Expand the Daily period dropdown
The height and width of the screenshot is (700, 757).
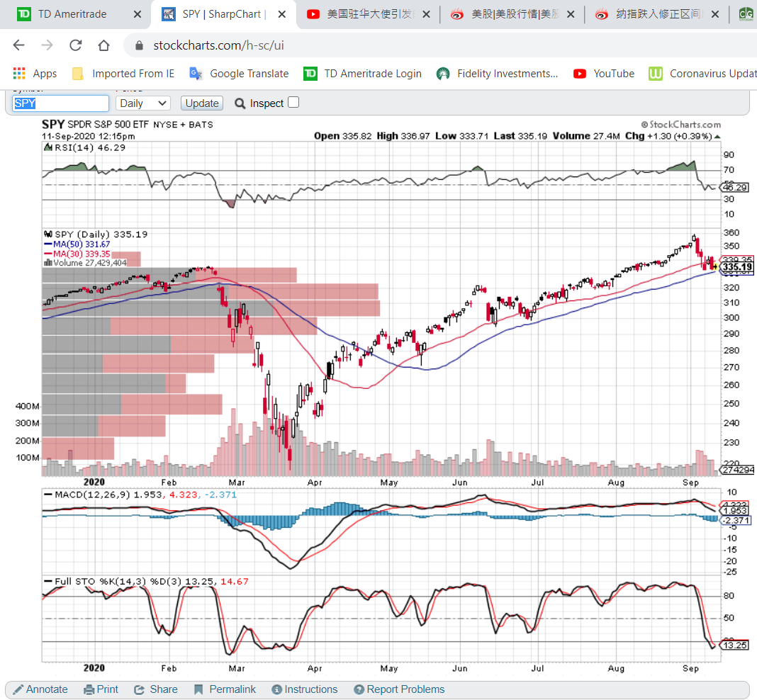click(x=143, y=103)
